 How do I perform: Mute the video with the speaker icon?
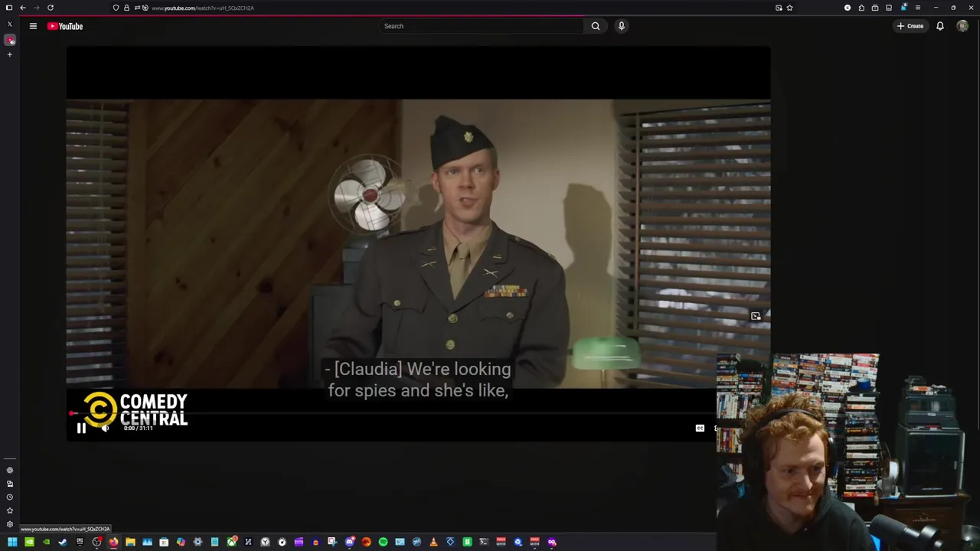click(x=106, y=429)
